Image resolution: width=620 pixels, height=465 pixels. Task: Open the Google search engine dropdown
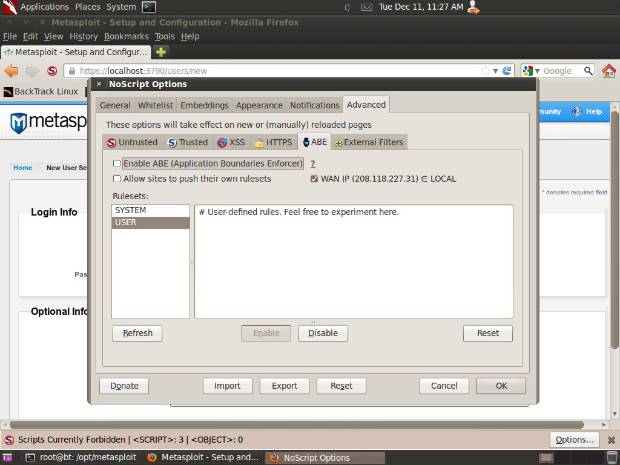[x=529, y=71]
